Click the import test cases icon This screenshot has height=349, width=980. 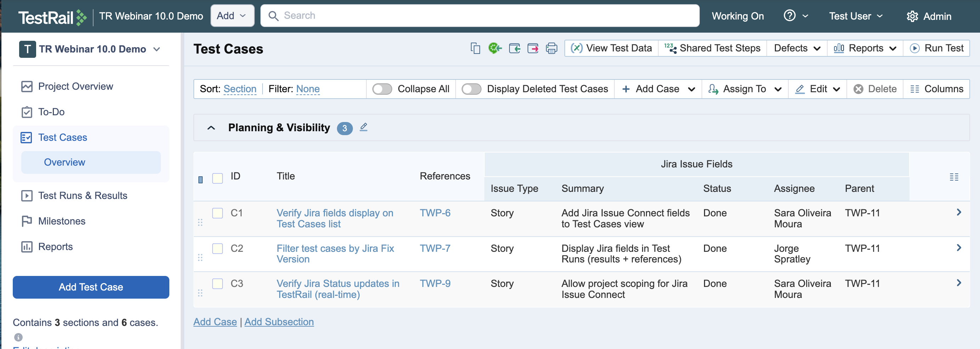point(514,48)
